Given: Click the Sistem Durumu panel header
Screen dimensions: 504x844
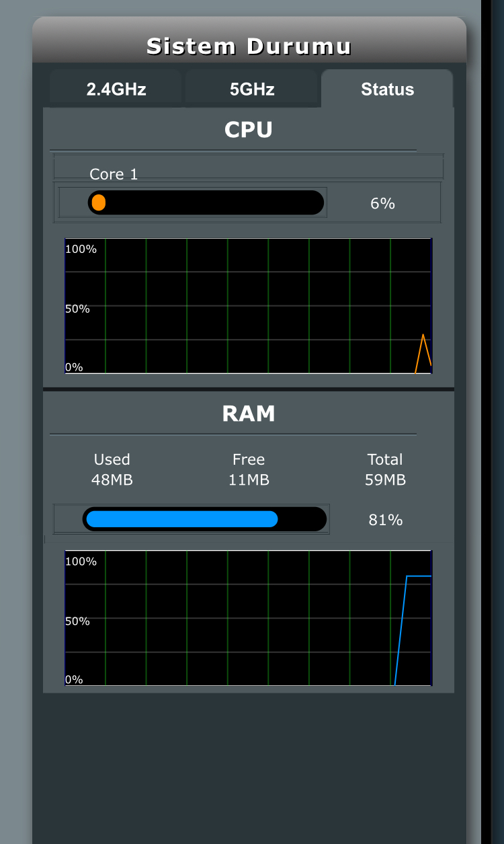Looking at the screenshot, I should [249, 46].
